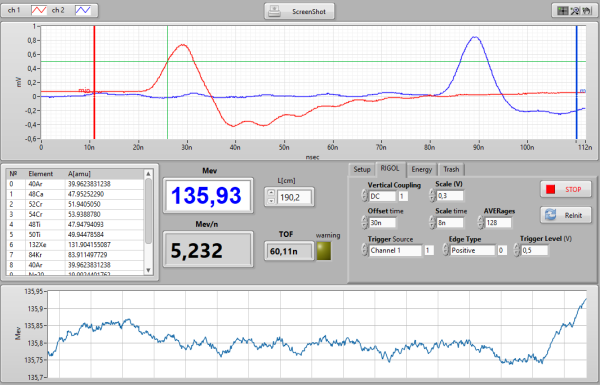Click the Trigger Level (V) stepper arrows
The width and height of the screenshot is (600, 385).
click(x=516, y=250)
